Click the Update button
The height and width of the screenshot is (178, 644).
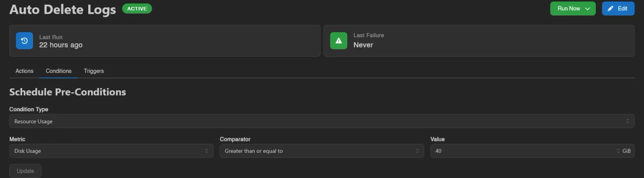click(x=25, y=171)
